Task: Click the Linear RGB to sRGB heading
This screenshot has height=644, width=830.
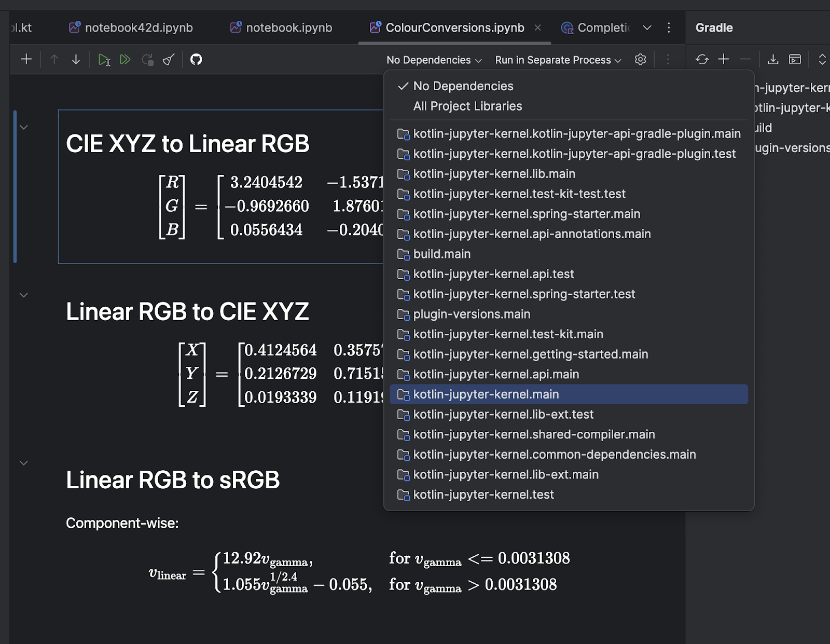Action: [173, 480]
